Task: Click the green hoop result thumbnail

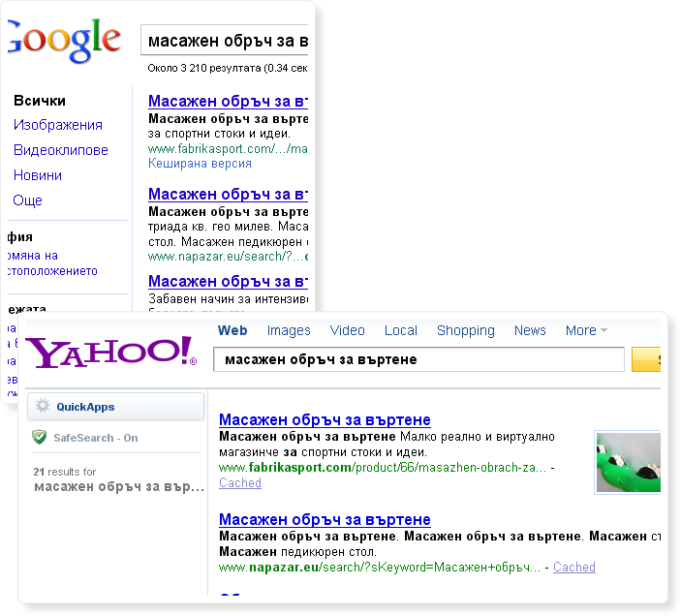Action: [x=628, y=462]
